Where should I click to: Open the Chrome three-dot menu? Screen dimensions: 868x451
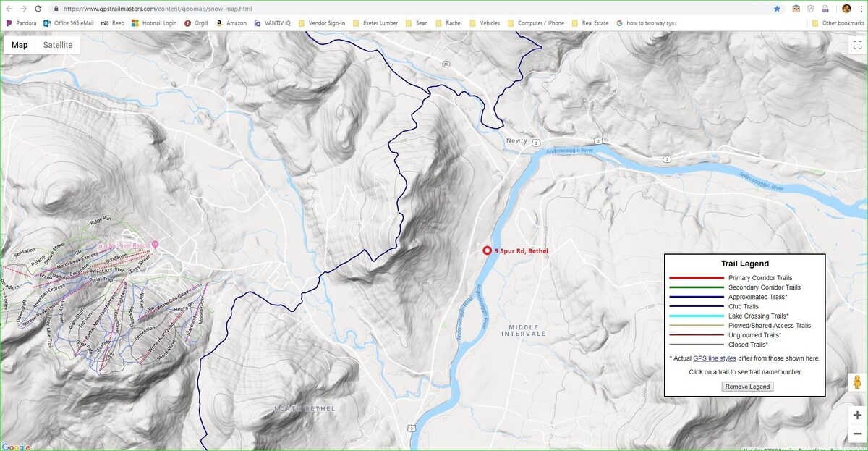[861, 9]
